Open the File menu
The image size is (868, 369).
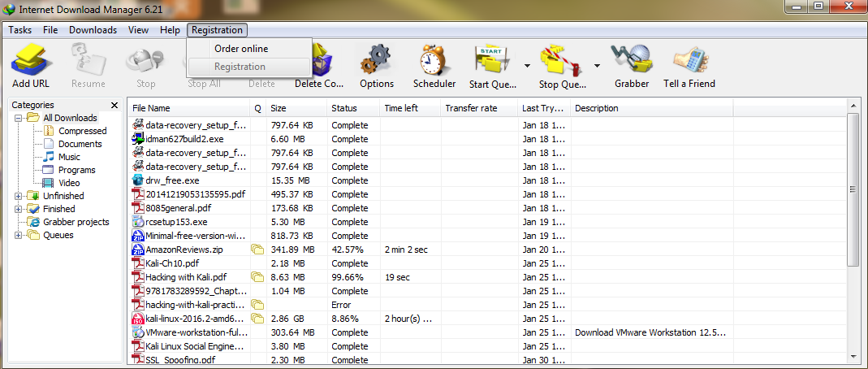click(x=50, y=30)
